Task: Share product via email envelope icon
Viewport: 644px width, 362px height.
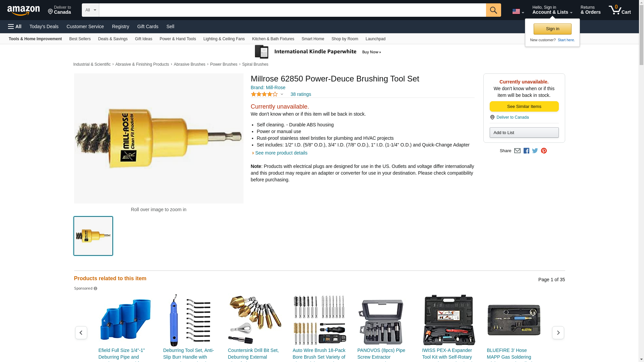Action: 517,151
